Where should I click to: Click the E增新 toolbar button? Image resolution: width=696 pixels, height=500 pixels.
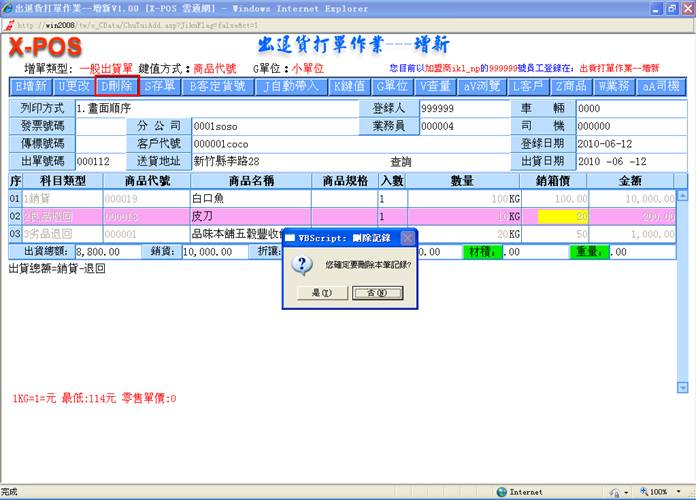(32, 86)
